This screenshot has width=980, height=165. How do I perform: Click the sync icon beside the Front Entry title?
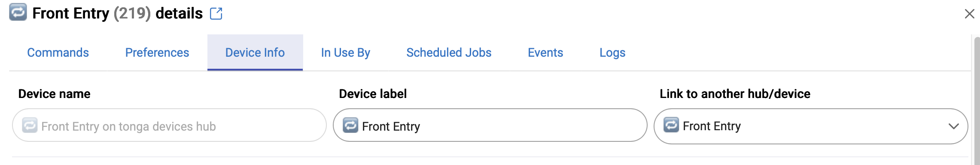tap(18, 12)
